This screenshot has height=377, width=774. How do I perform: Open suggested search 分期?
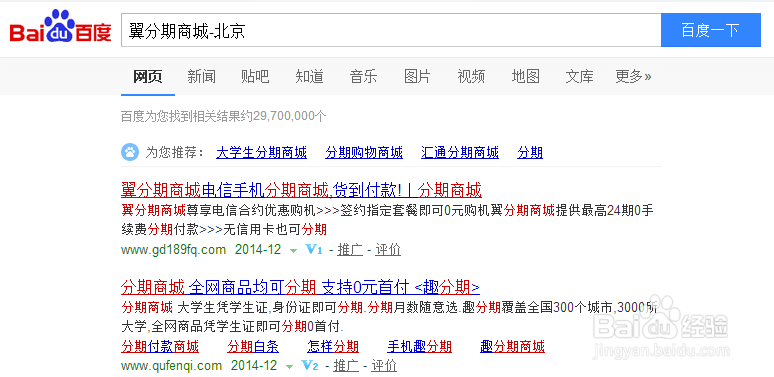pos(530,152)
